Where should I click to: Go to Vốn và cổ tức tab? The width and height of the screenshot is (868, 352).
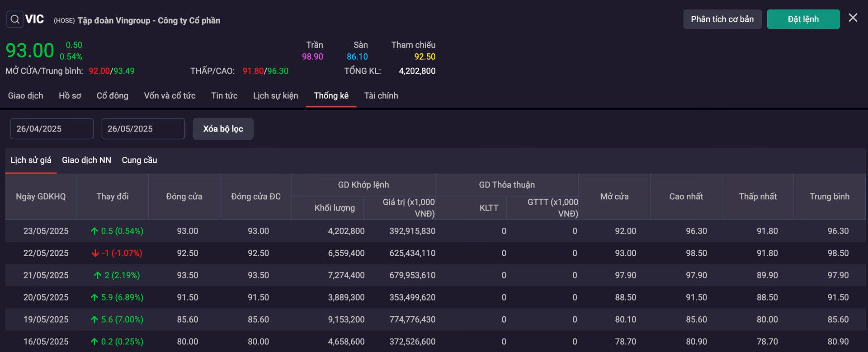[x=170, y=96]
